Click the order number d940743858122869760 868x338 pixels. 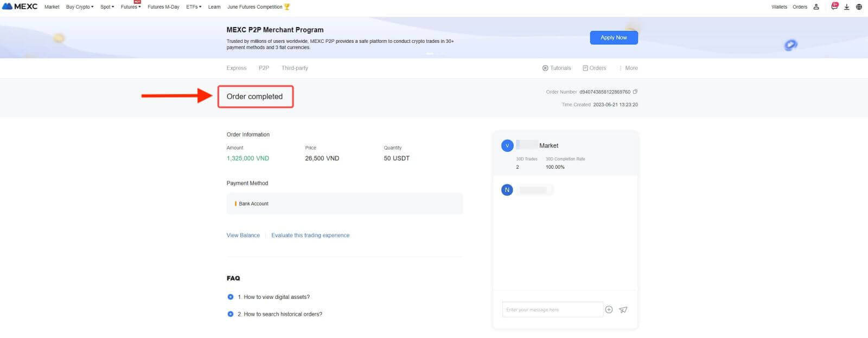605,92
